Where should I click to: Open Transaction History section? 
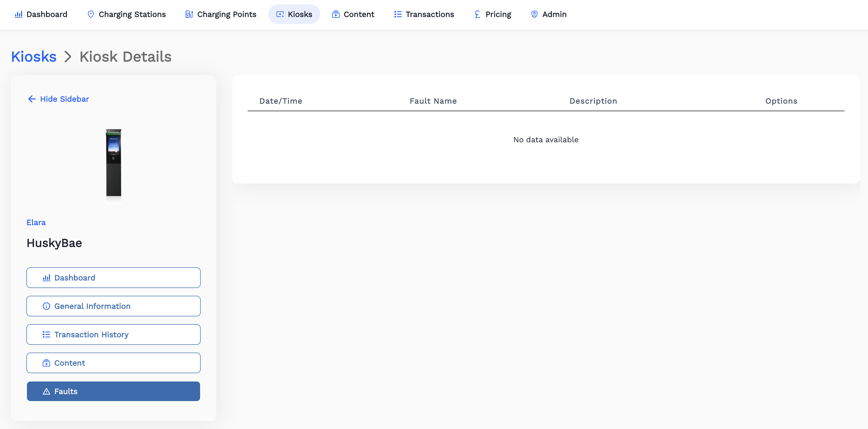[x=113, y=334]
